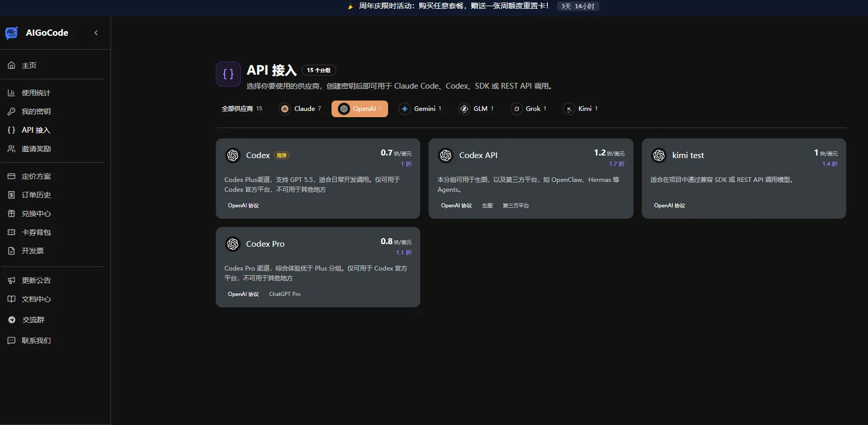This screenshot has width=868, height=425.
Task: Open the 使用统计 chart icon
Action: coord(11,93)
